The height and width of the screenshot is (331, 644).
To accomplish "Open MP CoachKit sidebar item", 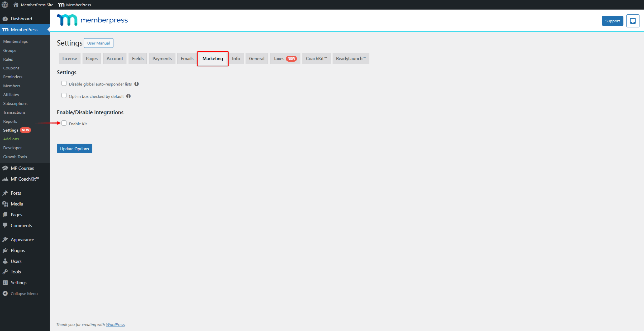I will (25, 179).
